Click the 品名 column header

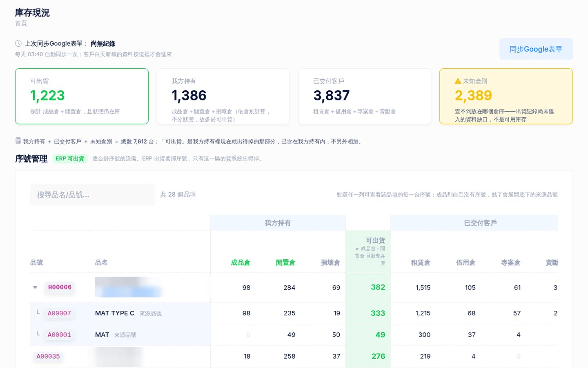coord(101,263)
